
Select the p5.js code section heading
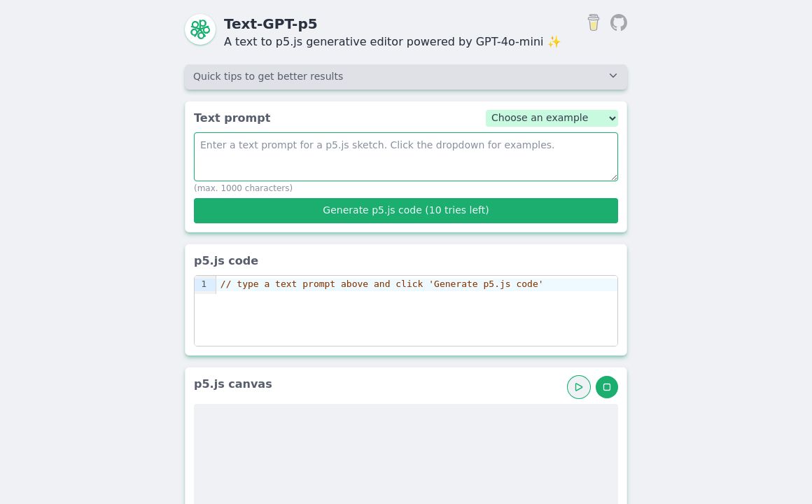tap(226, 260)
